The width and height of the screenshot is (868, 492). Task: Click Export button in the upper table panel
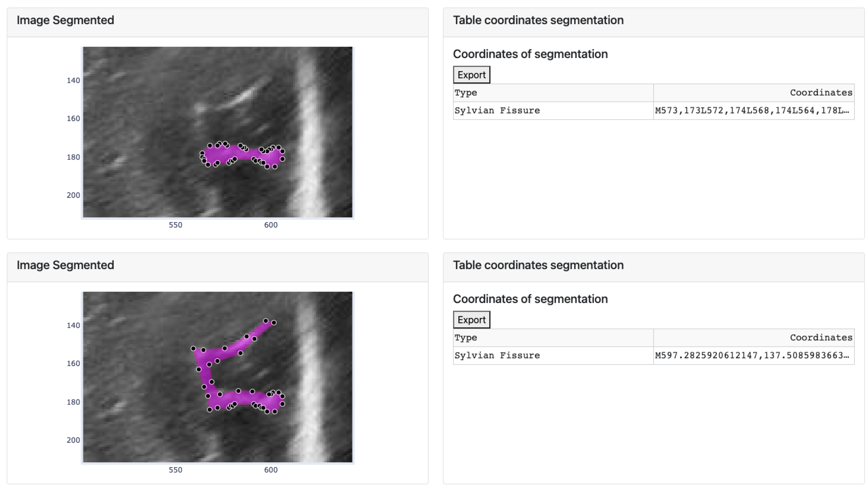[x=471, y=75]
